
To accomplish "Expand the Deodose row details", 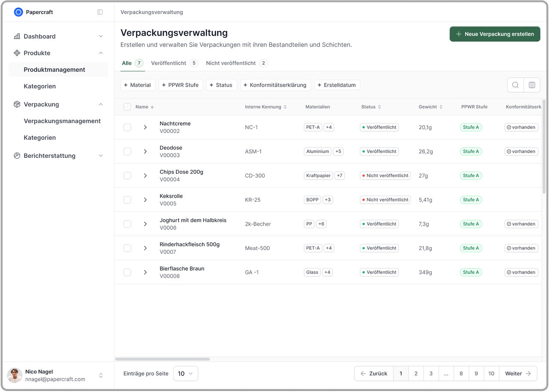I will point(145,151).
